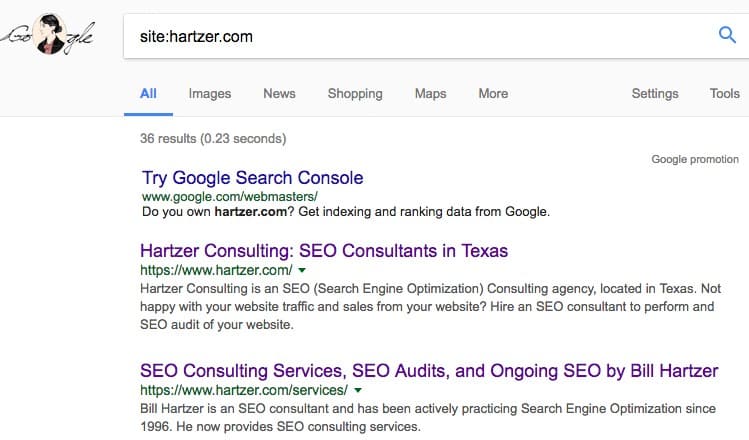Expand the dropdown arrow beside https://www.hartzer.com/
This screenshot has height=440, width=749.
click(x=302, y=270)
